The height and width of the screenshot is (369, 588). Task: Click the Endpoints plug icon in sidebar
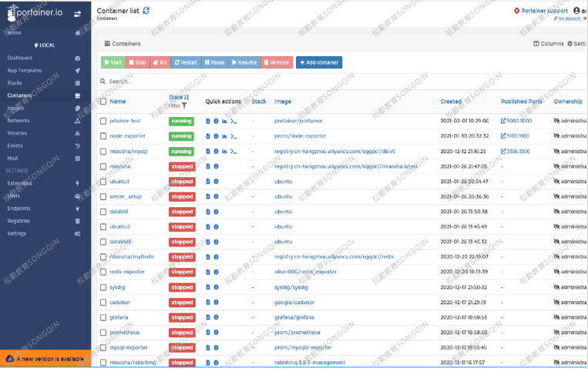click(77, 209)
